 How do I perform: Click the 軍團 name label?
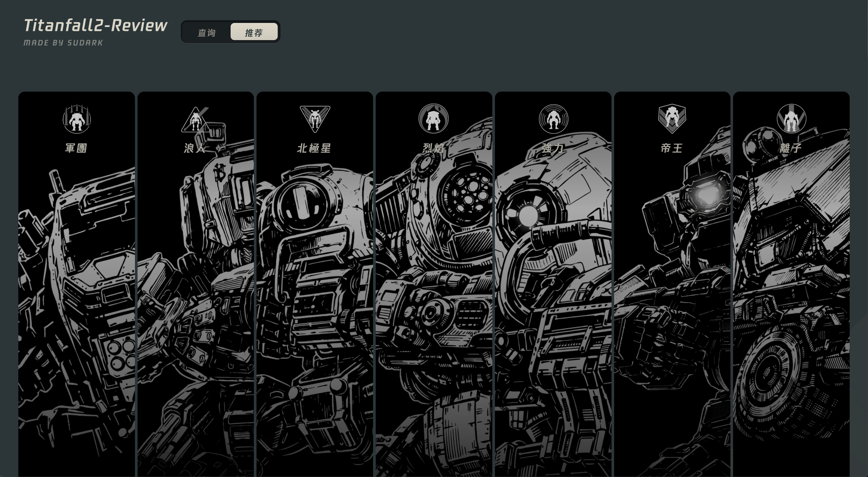point(76,148)
